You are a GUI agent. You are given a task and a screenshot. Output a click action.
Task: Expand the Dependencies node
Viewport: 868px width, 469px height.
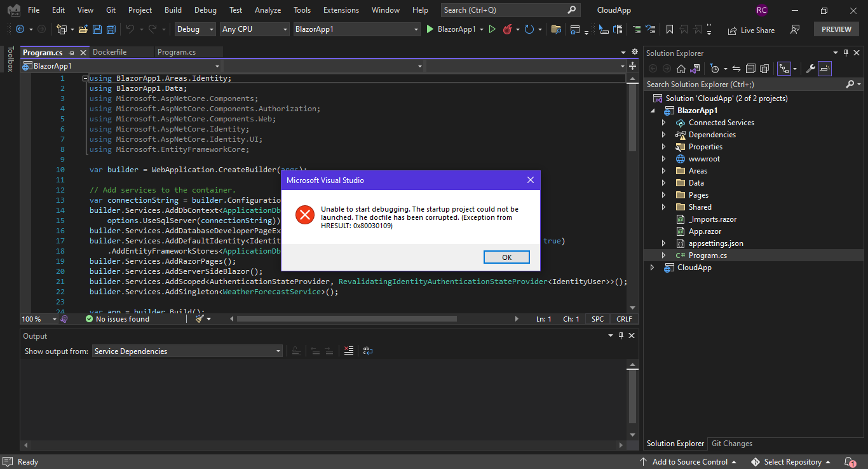click(664, 135)
